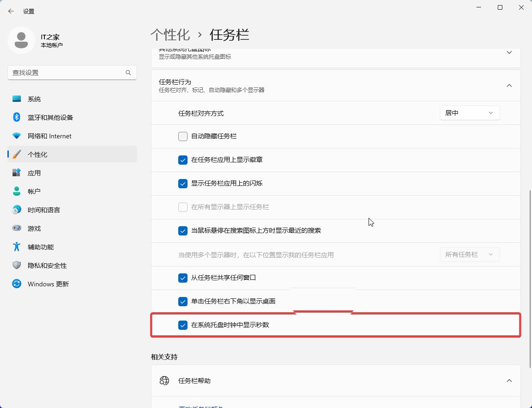Uncheck 在任务栏应用上显示徽章
The width and height of the screenshot is (532, 408).
coord(183,160)
